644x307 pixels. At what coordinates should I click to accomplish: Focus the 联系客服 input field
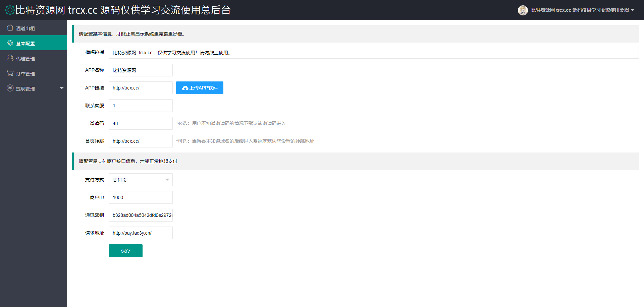(141, 106)
